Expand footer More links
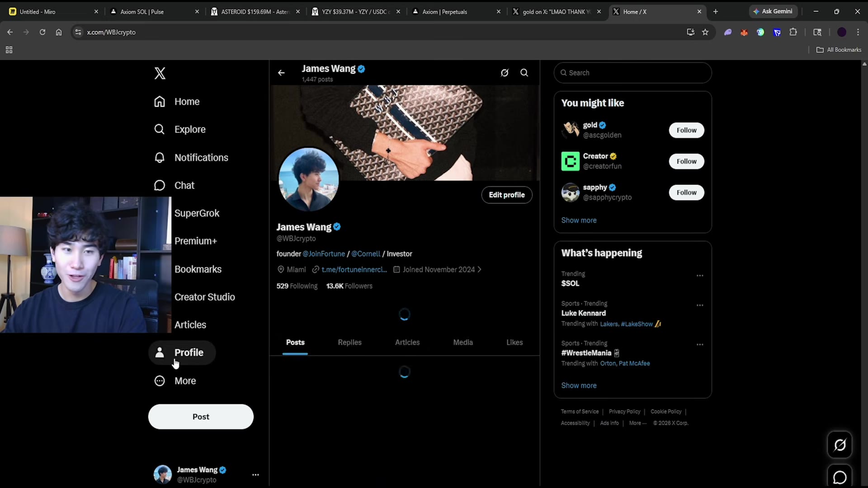Viewport: 868px width, 488px height. coord(637,423)
